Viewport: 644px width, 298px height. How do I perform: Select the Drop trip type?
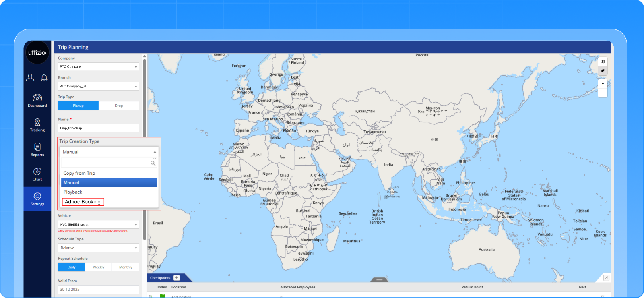tap(119, 106)
